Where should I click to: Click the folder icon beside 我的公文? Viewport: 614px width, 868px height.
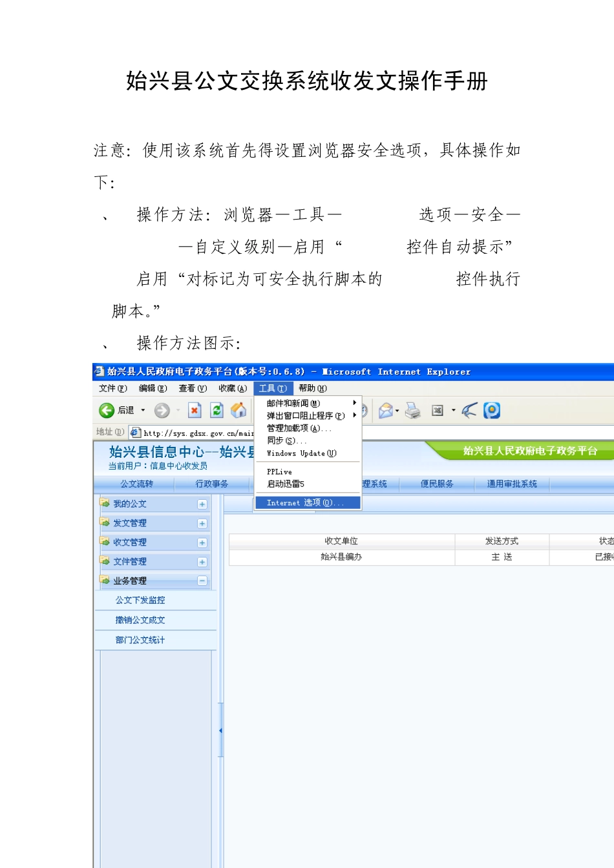[105, 503]
